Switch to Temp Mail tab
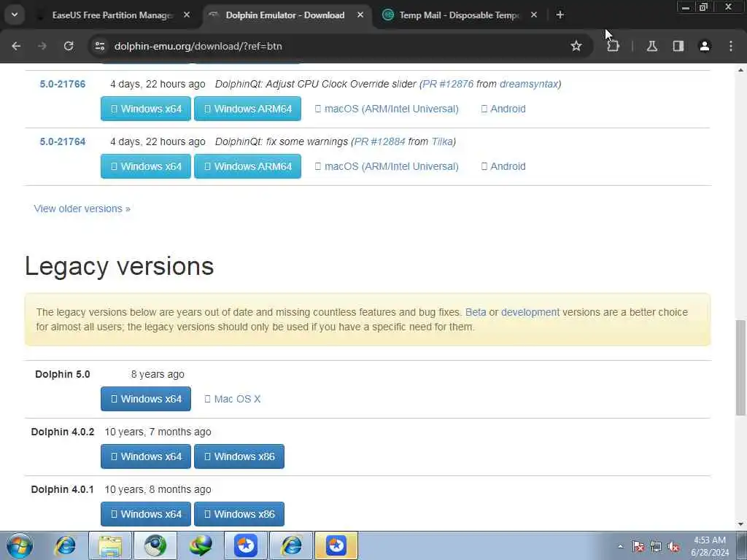This screenshot has width=747, height=560. coord(458,15)
